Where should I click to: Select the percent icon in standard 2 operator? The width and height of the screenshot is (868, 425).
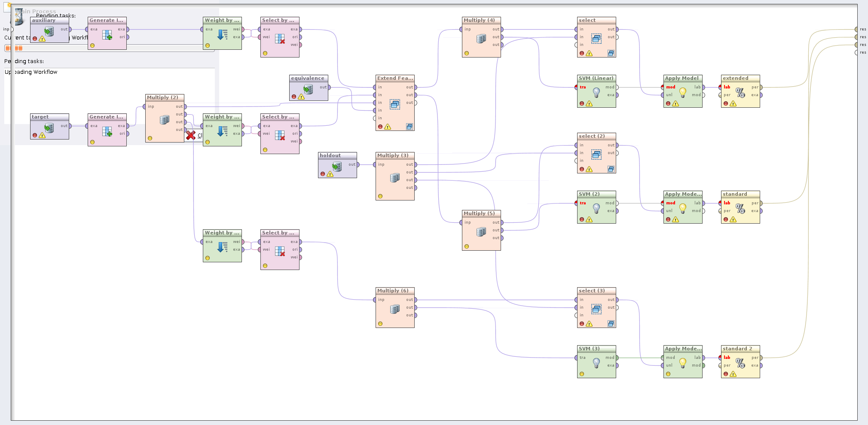coord(740,363)
